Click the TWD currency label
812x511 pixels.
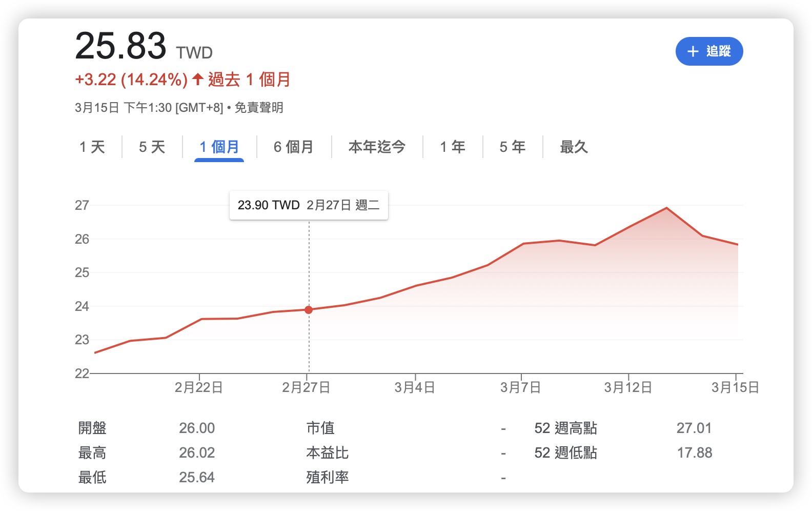pos(194,53)
